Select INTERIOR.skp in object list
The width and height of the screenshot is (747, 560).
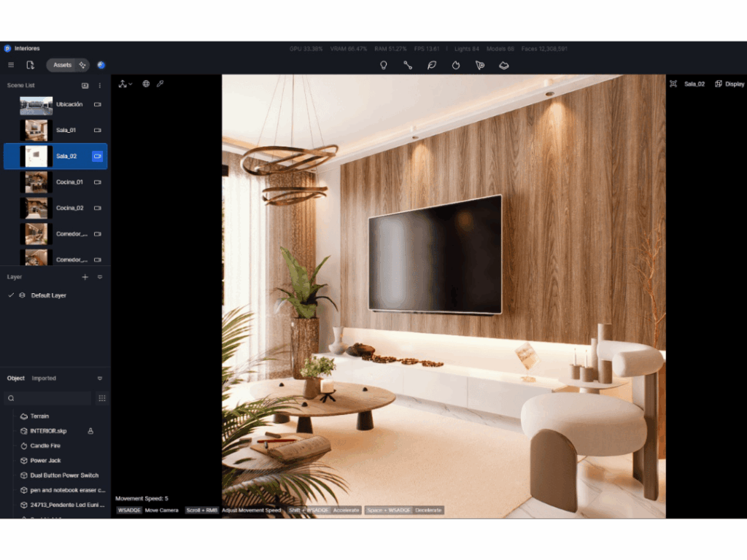[48, 431]
